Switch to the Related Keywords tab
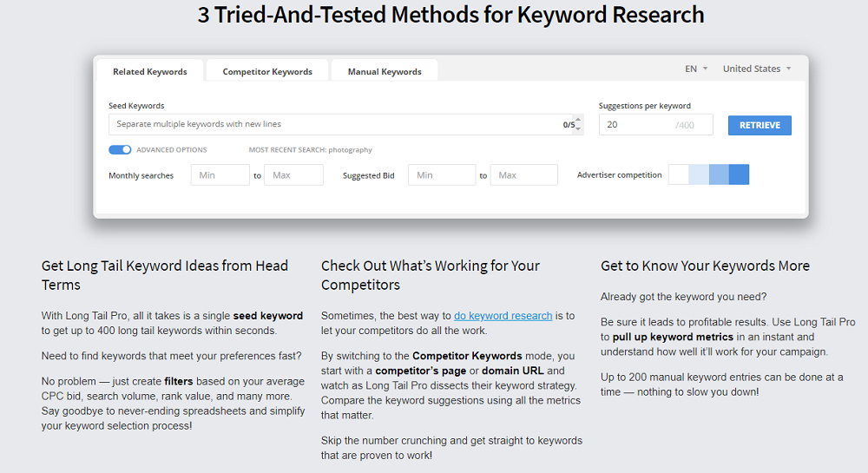Screen dimensions: 868x473 coord(149,72)
